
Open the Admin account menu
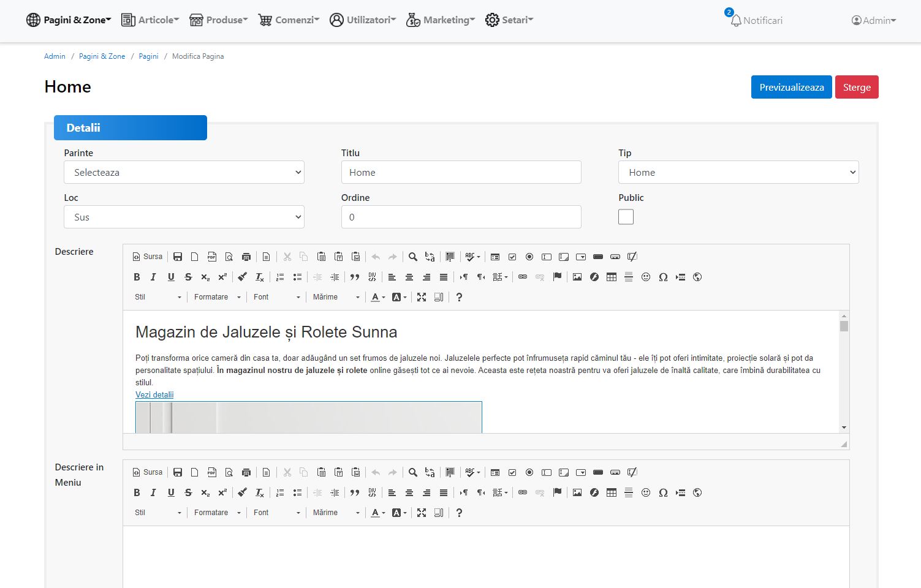[874, 20]
